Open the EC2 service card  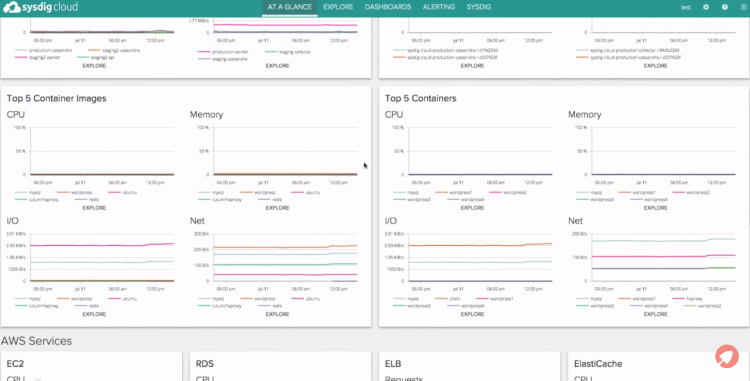[x=91, y=367]
